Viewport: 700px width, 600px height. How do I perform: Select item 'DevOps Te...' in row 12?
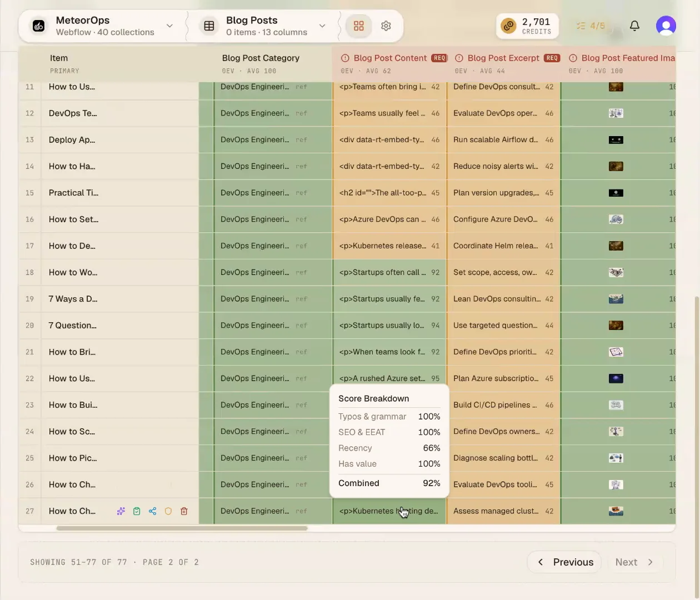[x=73, y=113]
